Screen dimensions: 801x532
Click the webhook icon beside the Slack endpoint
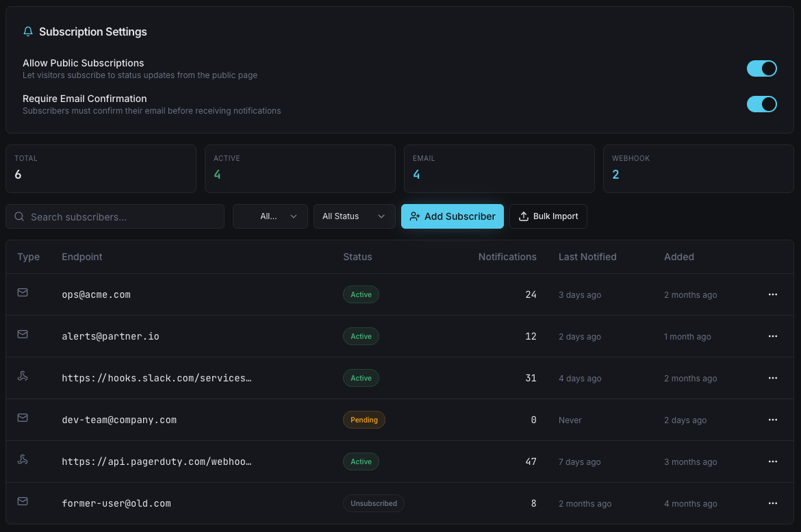click(x=23, y=376)
